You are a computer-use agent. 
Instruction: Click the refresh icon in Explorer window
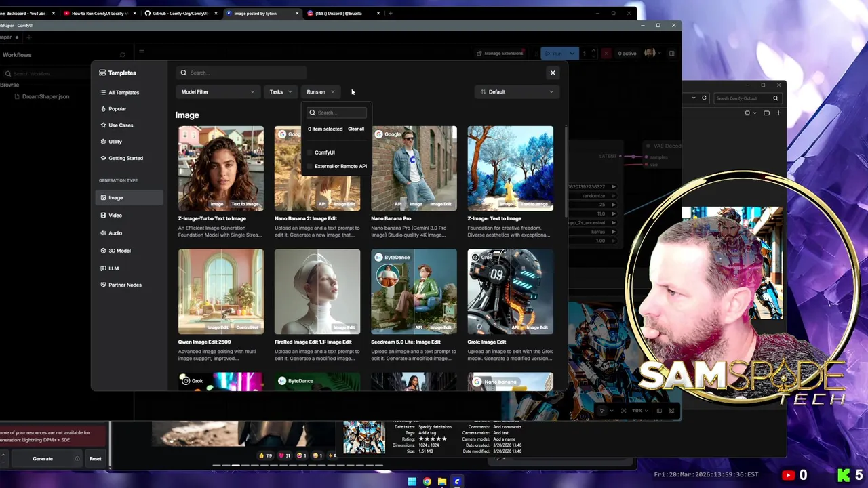pyautogui.click(x=704, y=98)
